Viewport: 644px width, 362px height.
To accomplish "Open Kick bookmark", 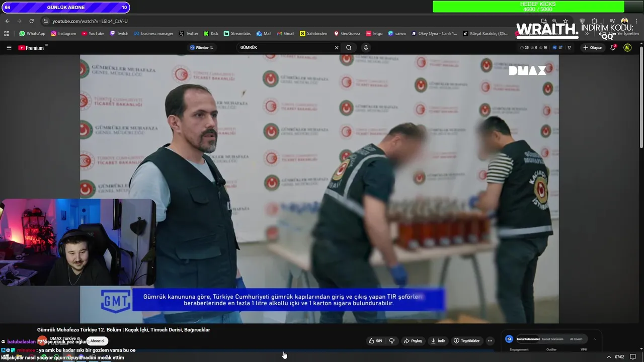I will click(x=211, y=34).
